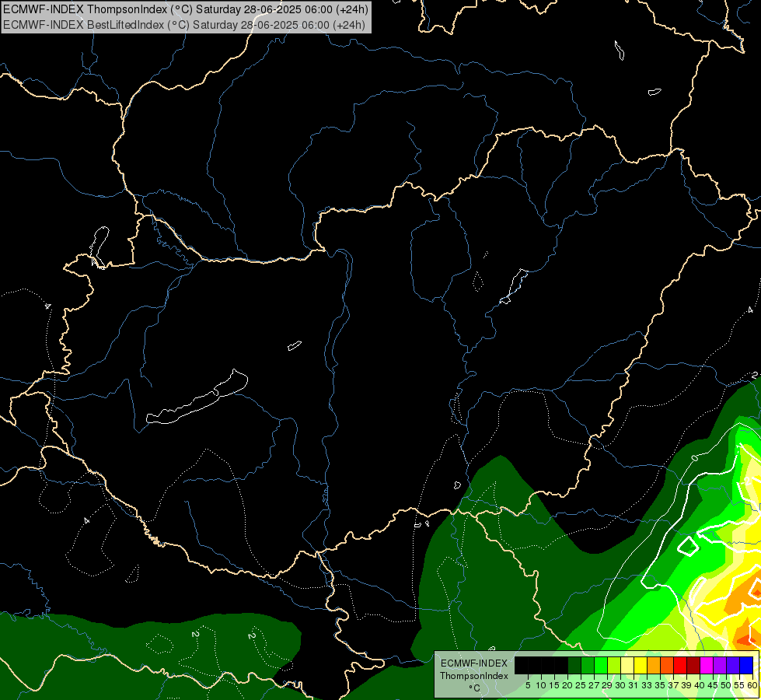Click legend tick value 10
761x700 pixels.
point(541,685)
